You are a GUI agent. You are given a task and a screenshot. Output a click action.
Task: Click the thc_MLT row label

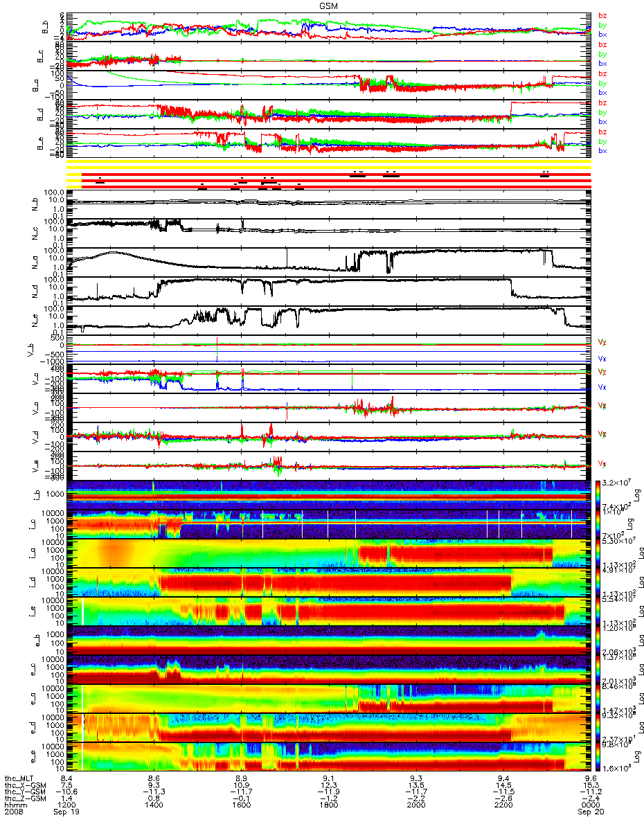pyautogui.click(x=19, y=778)
